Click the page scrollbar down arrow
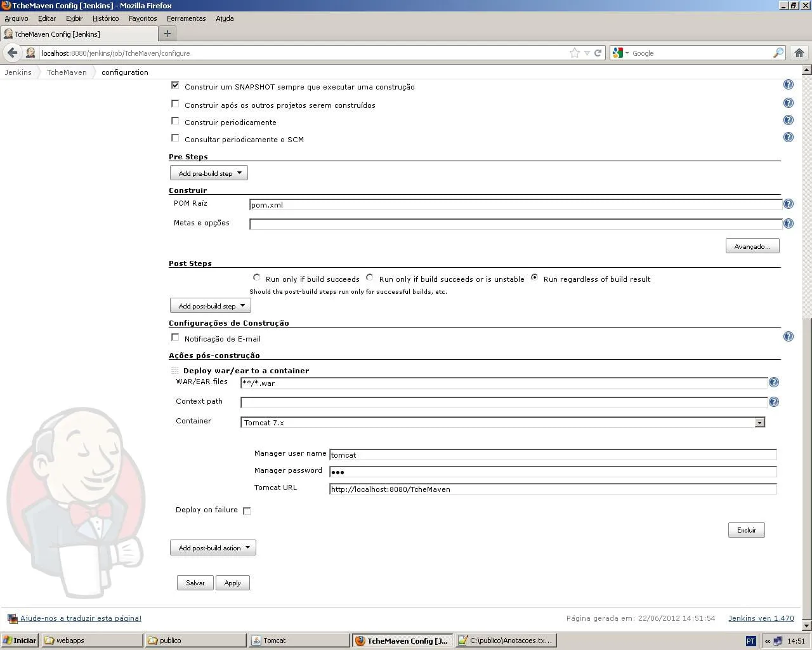812x650 pixels. pos(807,627)
